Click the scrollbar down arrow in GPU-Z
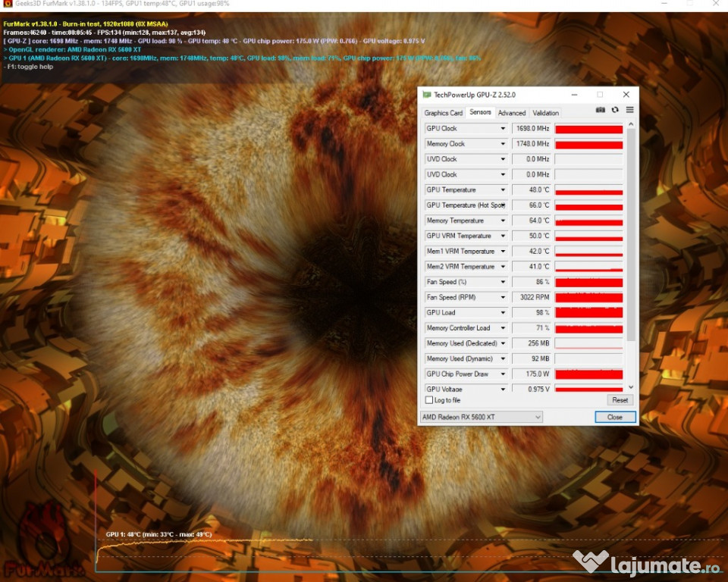 (630, 387)
